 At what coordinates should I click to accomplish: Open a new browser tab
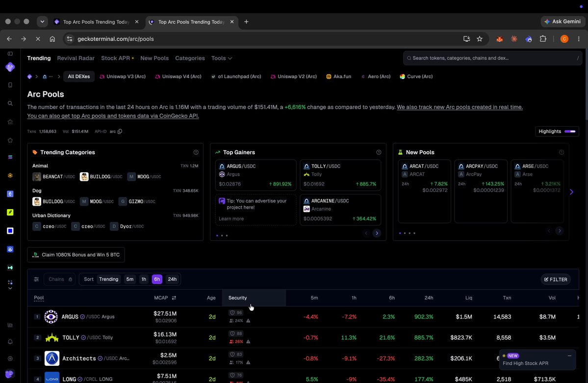(x=246, y=22)
